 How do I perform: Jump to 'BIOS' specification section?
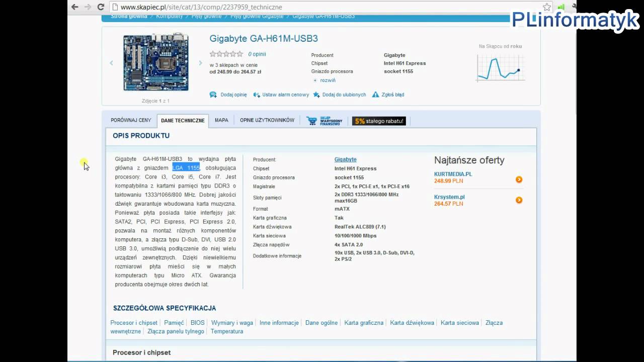tap(198, 323)
